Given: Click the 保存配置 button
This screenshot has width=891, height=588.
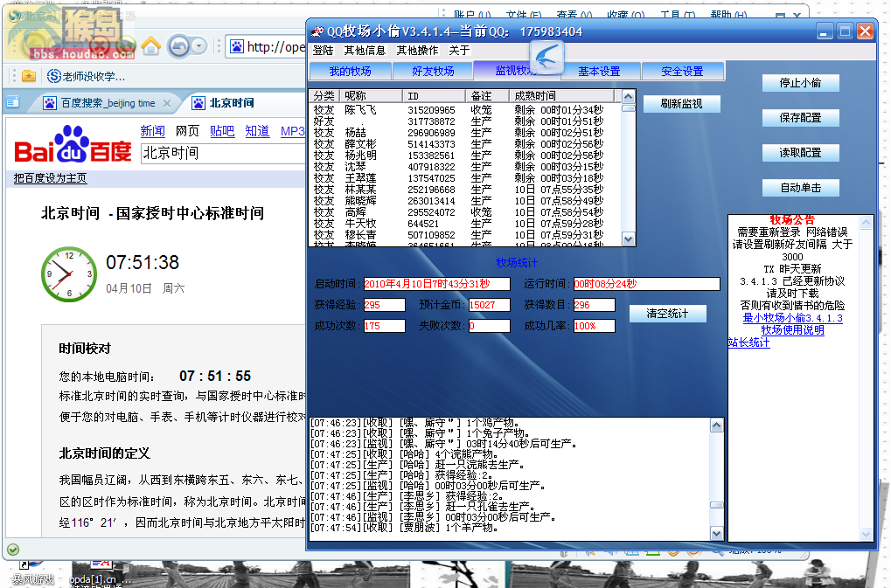Looking at the screenshot, I should tap(800, 117).
